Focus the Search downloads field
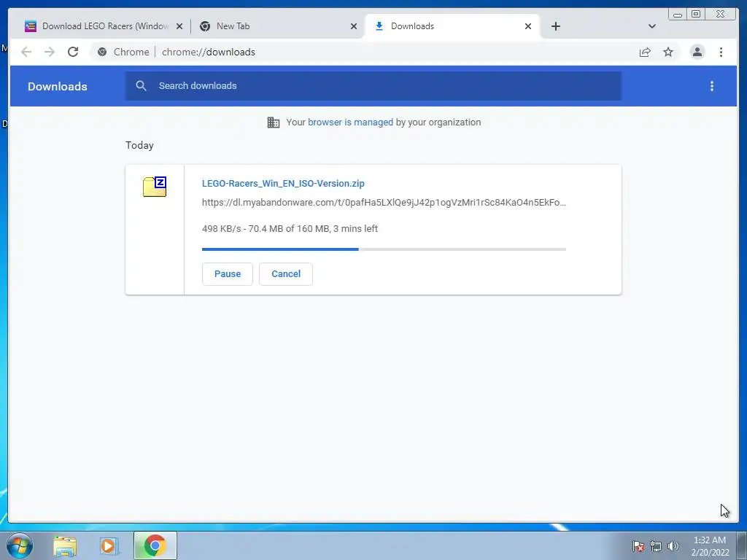 [373, 86]
